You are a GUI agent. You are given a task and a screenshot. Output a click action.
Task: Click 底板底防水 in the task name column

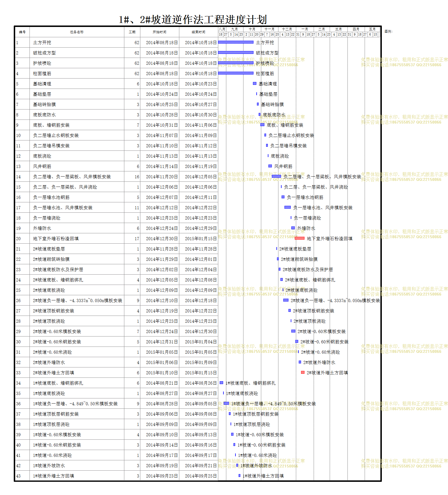pyautogui.click(x=44, y=115)
